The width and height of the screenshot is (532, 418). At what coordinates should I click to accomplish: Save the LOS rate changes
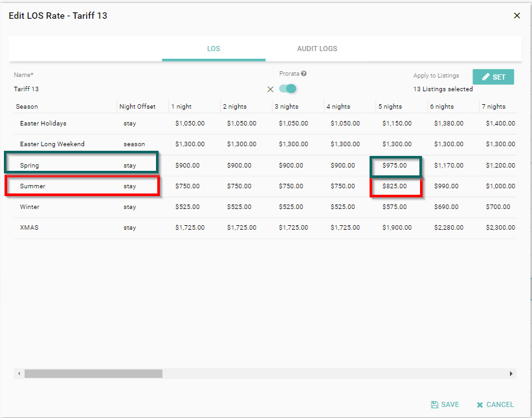click(x=445, y=404)
